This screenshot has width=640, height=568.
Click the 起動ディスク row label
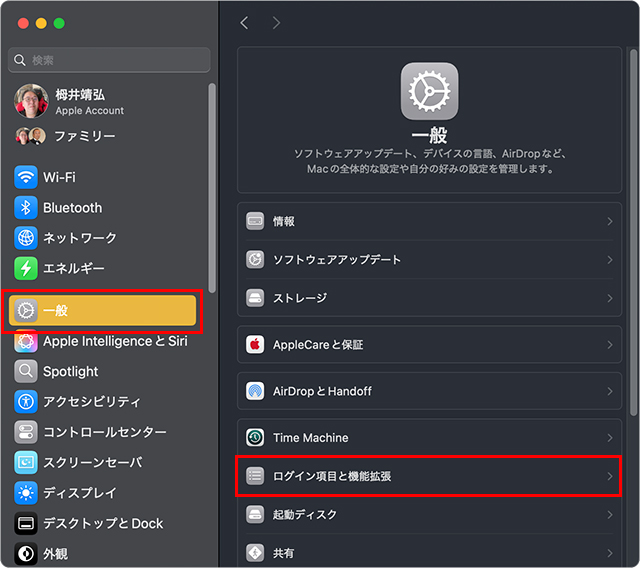pos(305,515)
